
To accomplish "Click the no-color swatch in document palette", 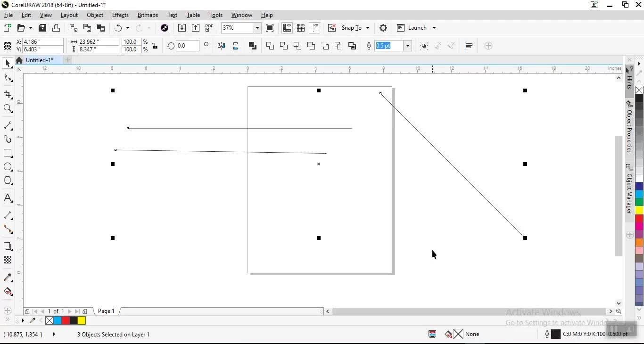I will click(x=50, y=320).
